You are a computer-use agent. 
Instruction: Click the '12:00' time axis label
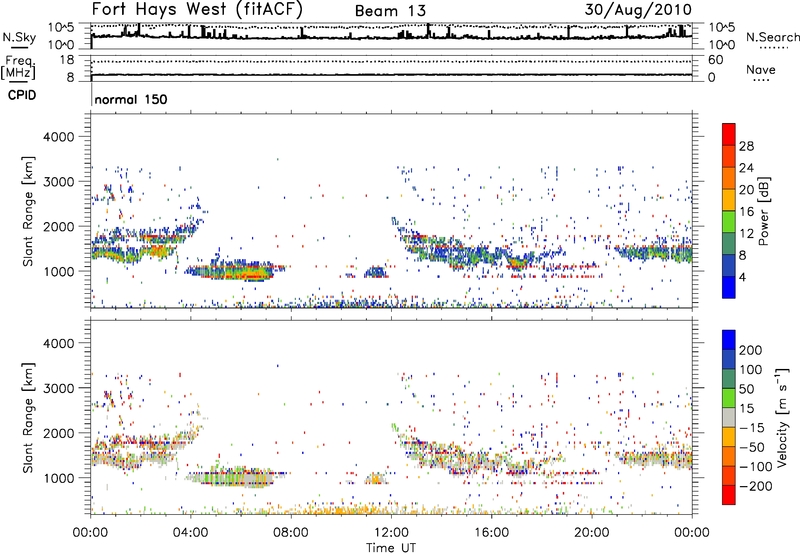click(391, 533)
